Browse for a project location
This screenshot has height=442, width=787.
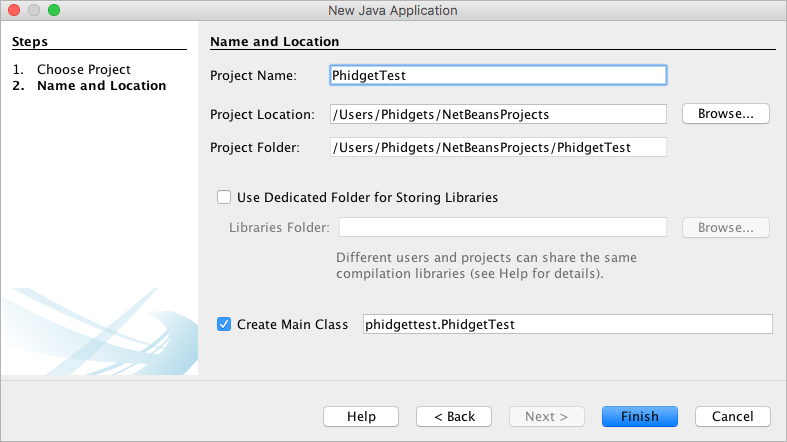725,114
